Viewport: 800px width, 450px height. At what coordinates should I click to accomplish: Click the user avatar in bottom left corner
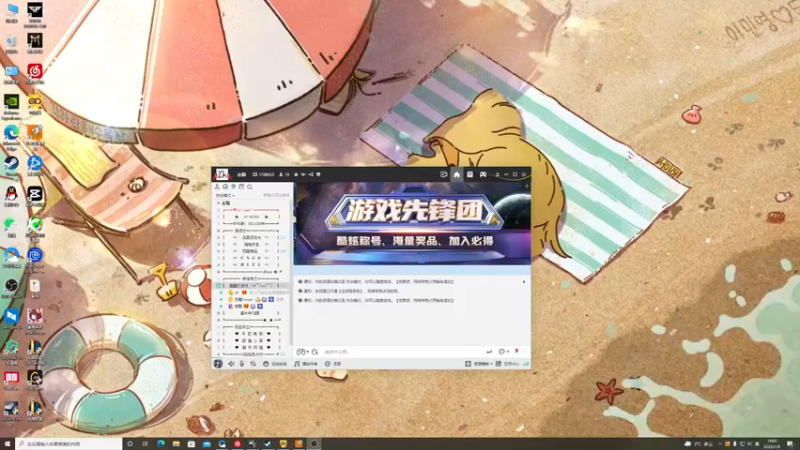pyautogui.click(x=218, y=364)
